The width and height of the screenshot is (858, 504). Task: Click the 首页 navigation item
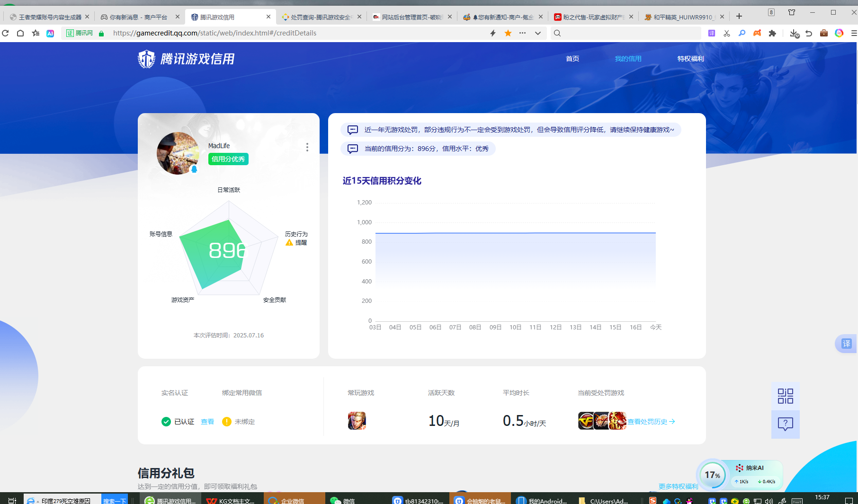[572, 59]
